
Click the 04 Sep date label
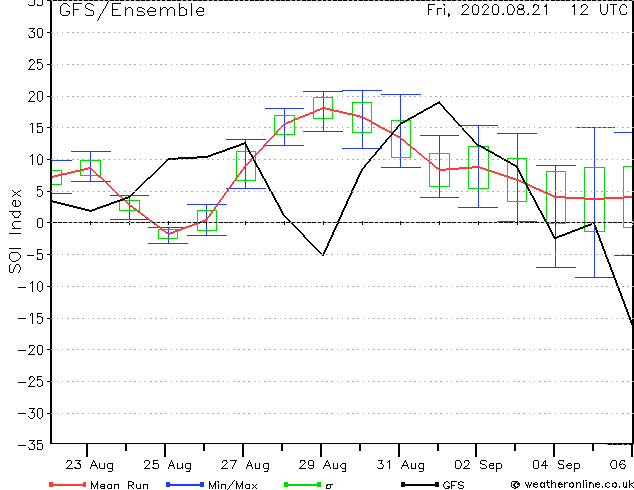coord(556,465)
